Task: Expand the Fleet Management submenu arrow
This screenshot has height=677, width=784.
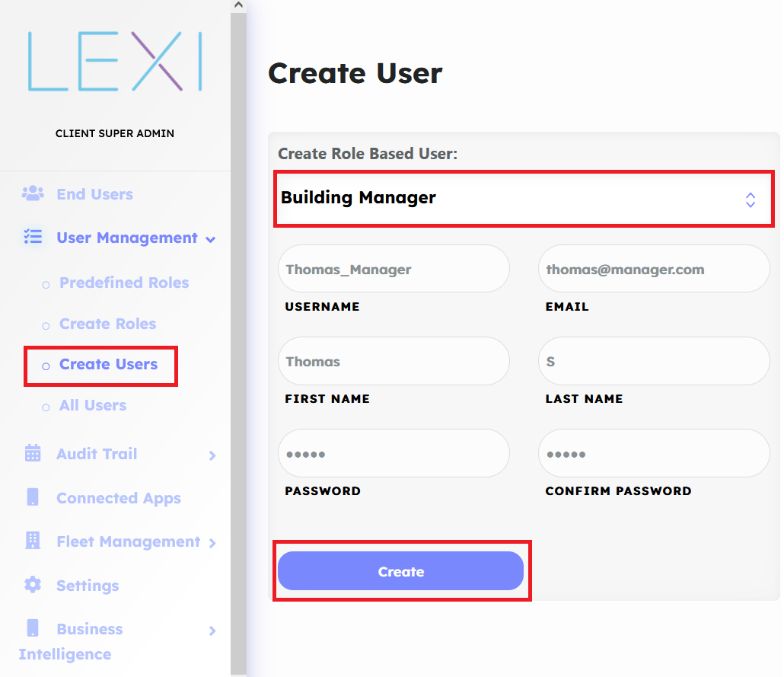Action: click(x=212, y=543)
